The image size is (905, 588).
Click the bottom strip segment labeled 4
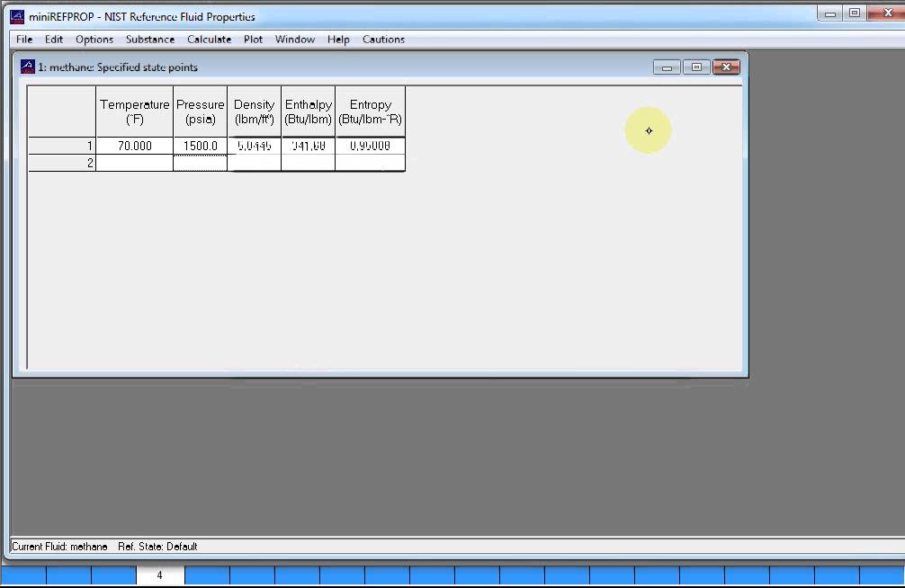[x=160, y=575]
